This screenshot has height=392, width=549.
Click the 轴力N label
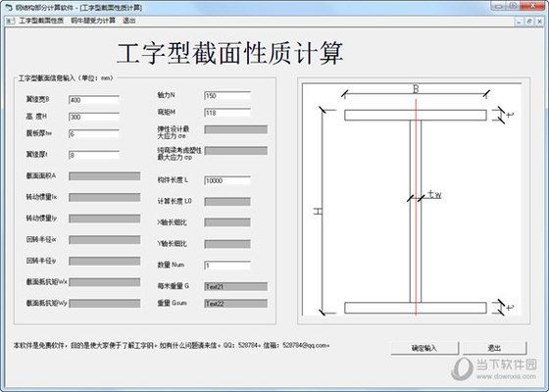[x=166, y=95]
